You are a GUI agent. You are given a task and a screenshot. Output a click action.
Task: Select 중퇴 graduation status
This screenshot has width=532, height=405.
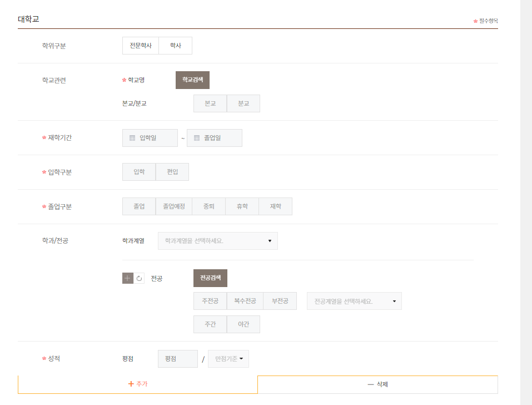coord(208,206)
